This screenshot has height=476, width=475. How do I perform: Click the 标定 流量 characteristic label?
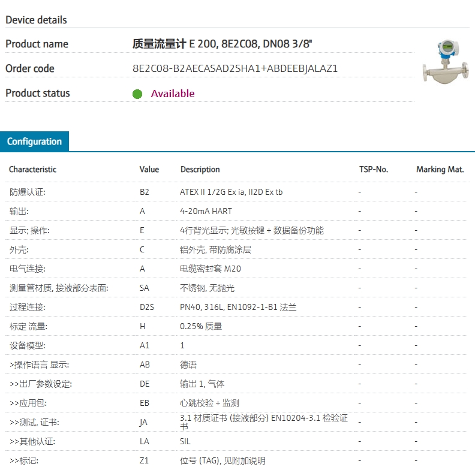[28, 326]
